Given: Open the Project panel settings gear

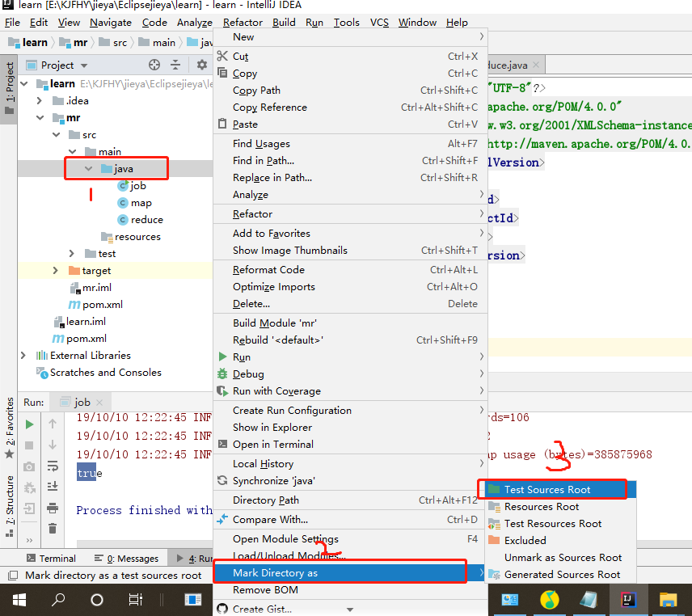Looking at the screenshot, I should 202,65.
